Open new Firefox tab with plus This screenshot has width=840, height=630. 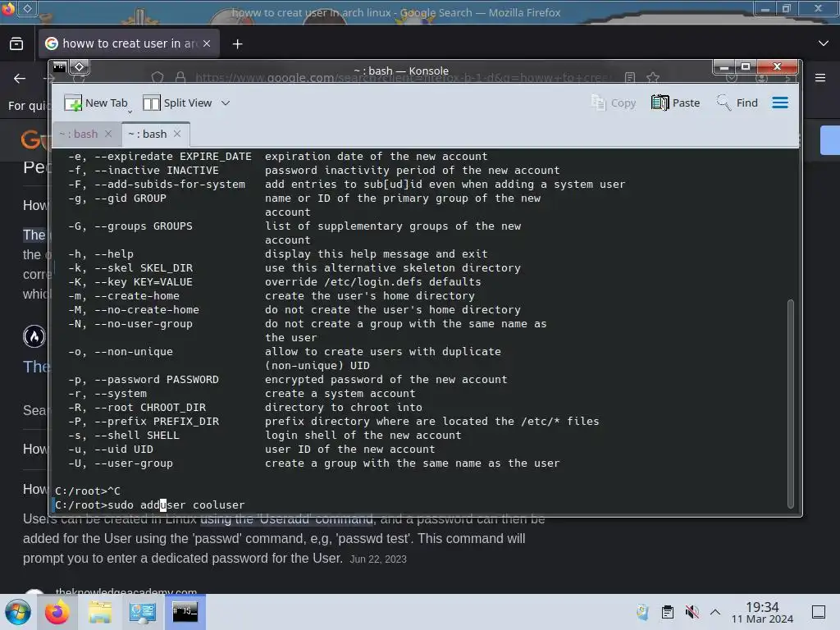[237, 44]
